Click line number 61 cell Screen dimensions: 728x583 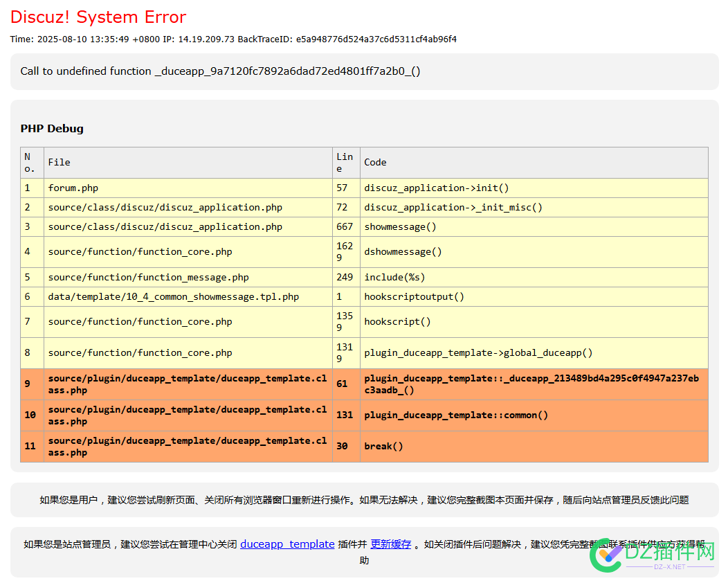(346, 384)
